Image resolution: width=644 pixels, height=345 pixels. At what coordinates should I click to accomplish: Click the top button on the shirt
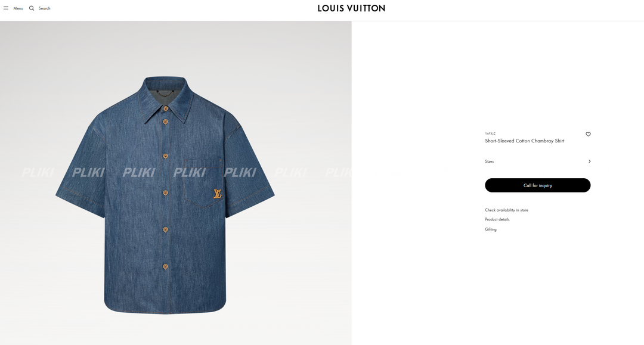pyautogui.click(x=166, y=108)
